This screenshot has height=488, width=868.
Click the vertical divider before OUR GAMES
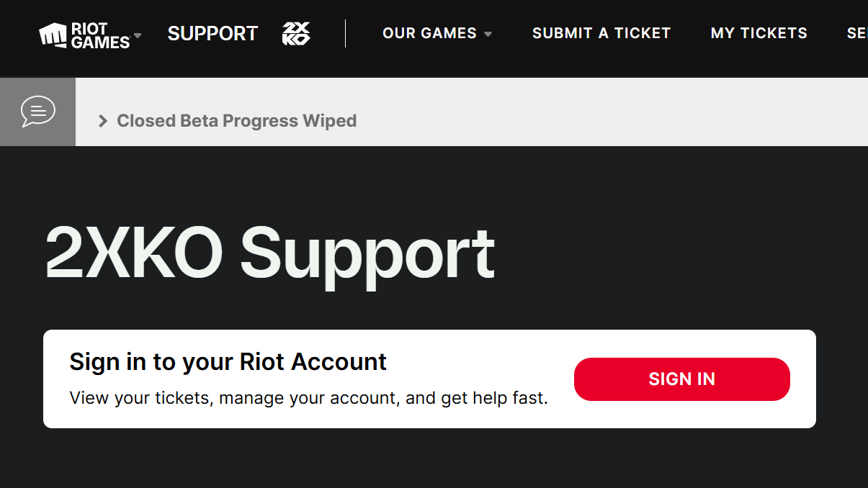(x=345, y=34)
